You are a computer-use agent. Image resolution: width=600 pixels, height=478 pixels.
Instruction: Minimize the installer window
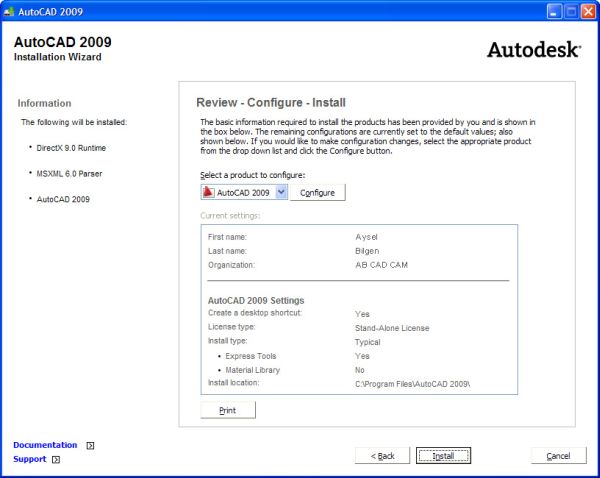tap(554, 12)
